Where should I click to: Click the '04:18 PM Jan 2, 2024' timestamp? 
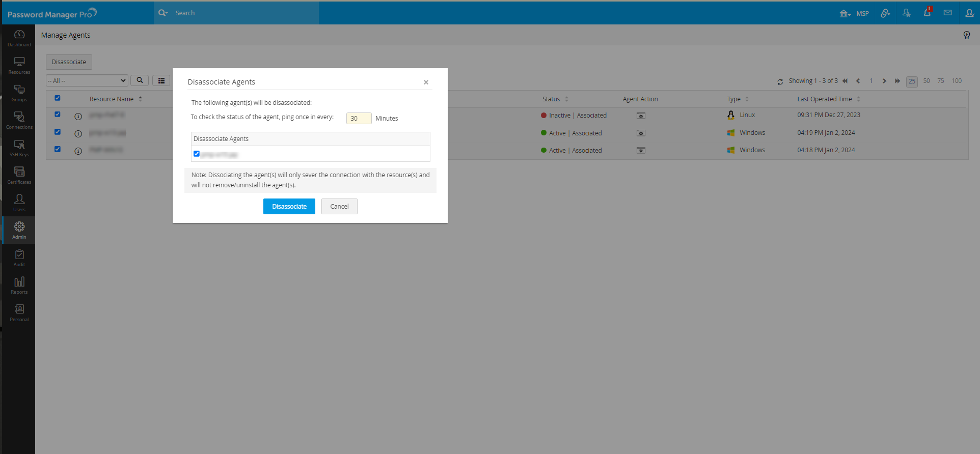(826, 150)
